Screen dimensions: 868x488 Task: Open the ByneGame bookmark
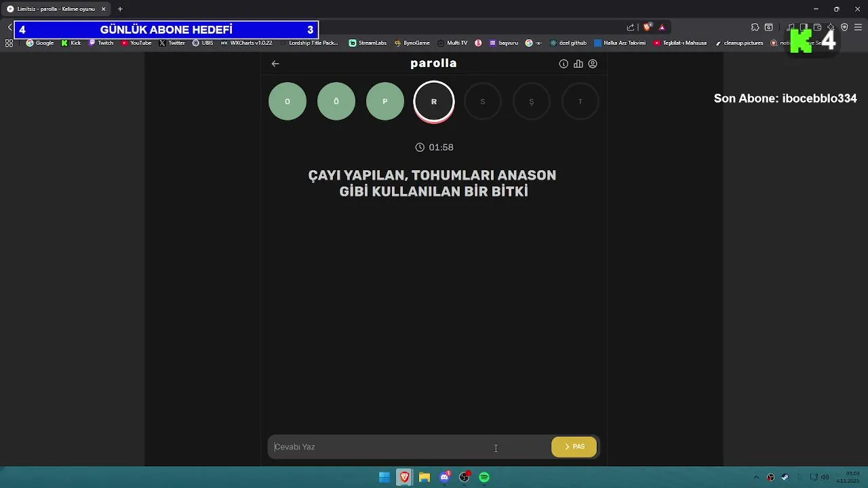[x=412, y=43]
